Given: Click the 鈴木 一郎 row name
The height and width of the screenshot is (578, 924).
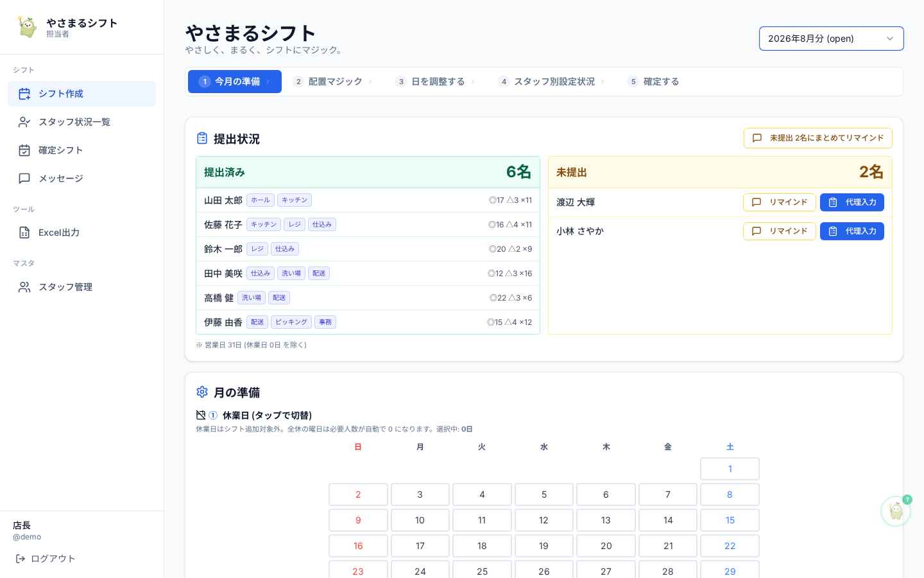Looking at the screenshot, I should [223, 249].
